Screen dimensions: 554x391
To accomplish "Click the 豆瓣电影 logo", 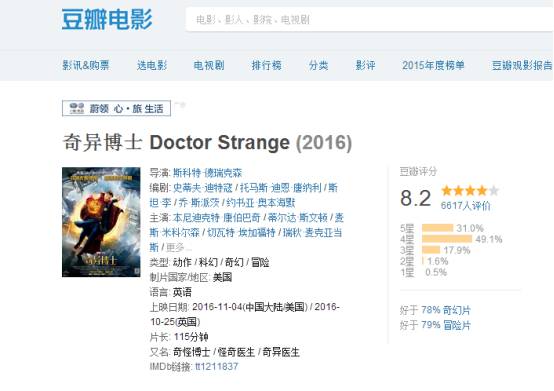I will coord(107,19).
